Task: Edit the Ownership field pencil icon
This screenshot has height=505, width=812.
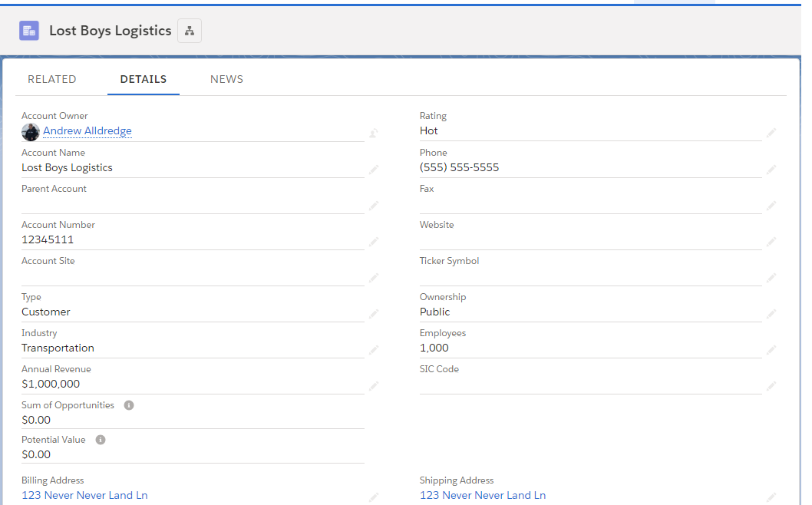Action: [771, 314]
